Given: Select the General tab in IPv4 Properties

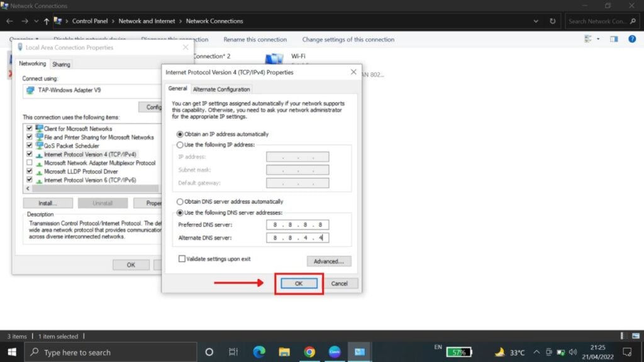Looking at the screenshot, I should (x=177, y=89).
